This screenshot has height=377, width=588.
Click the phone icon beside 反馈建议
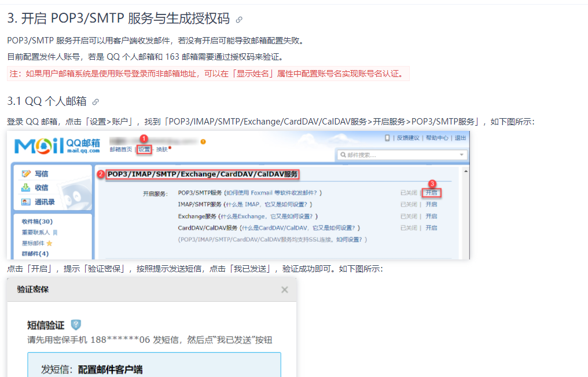387,138
